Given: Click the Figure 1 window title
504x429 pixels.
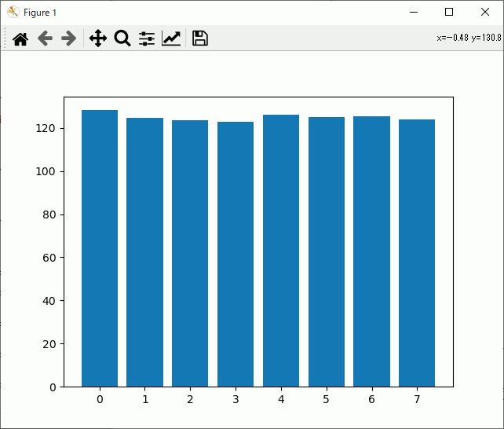Looking at the screenshot, I should pyautogui.click(x=40, y=13).
